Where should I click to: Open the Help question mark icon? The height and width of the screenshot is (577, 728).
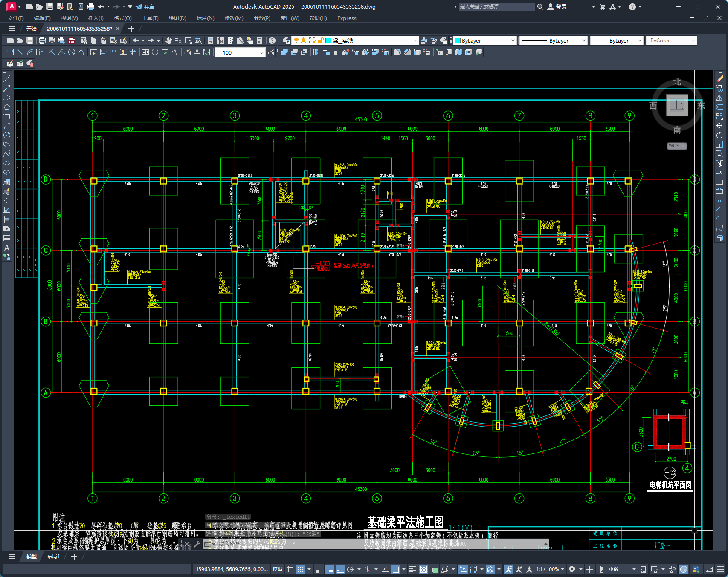coord(272,40)
